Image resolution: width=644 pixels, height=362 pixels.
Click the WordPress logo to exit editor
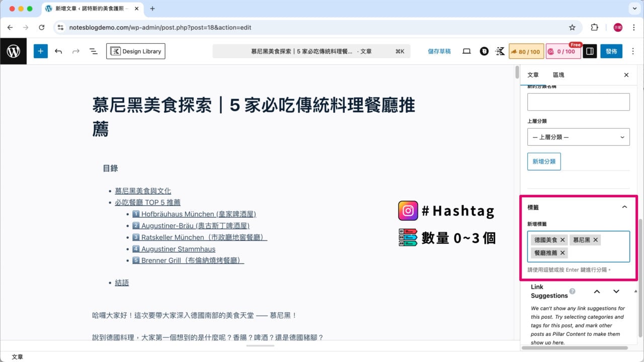14,51
